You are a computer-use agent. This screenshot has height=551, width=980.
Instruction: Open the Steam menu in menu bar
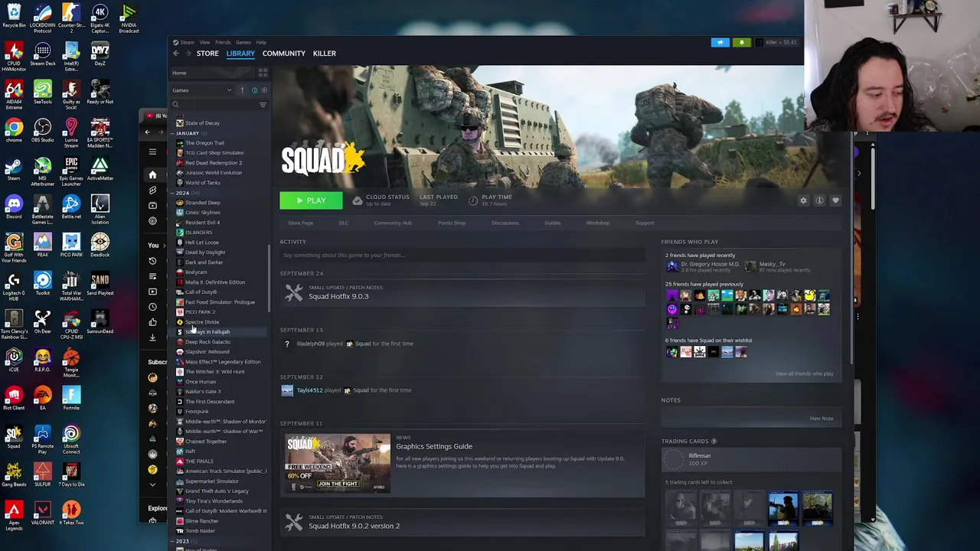(187, 42)
